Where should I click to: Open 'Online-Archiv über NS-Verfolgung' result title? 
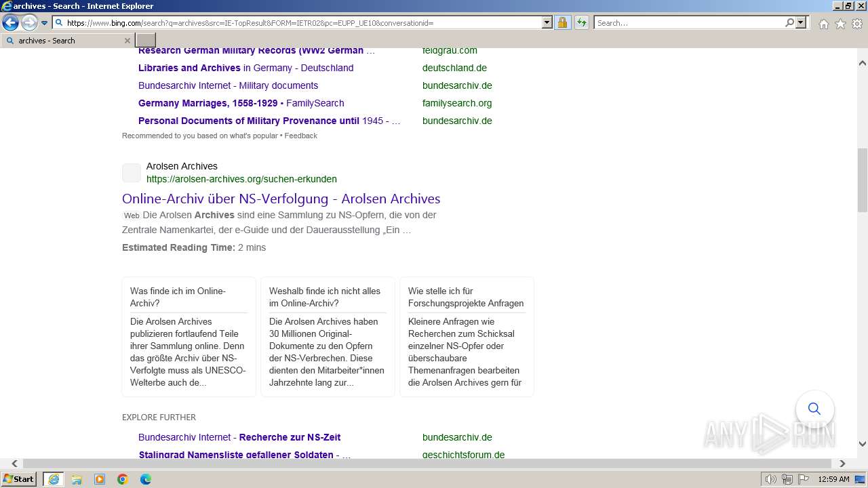[x=281, y=199]
